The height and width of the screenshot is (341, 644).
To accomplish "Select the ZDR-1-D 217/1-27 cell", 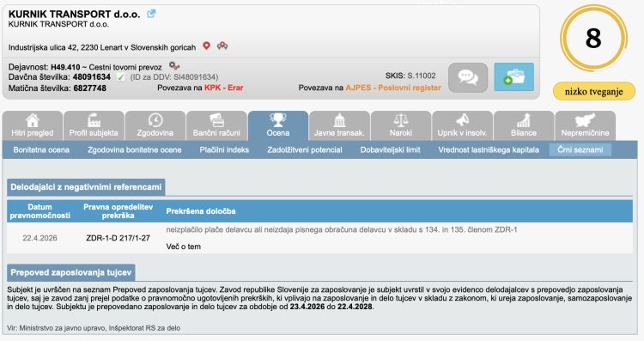I will 118,238.
